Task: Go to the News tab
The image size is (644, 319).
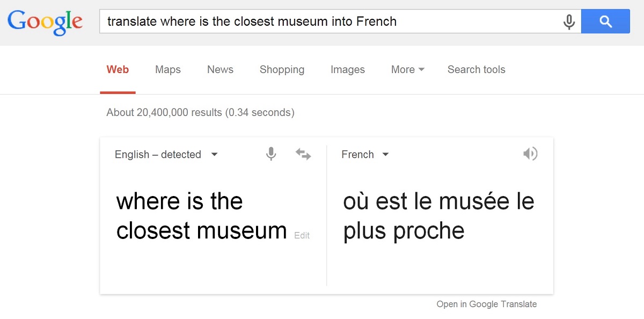Action: point(220,69)
